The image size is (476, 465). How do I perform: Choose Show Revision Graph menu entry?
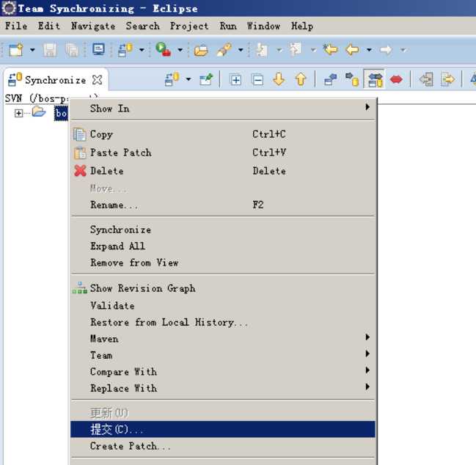pos(223,288)
